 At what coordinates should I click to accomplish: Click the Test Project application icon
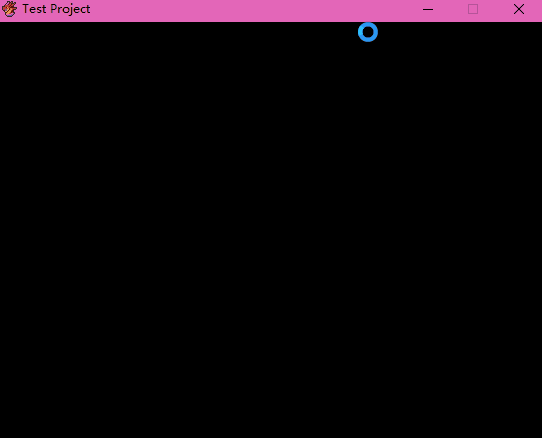pyautogui.click(x=9, y=9)
